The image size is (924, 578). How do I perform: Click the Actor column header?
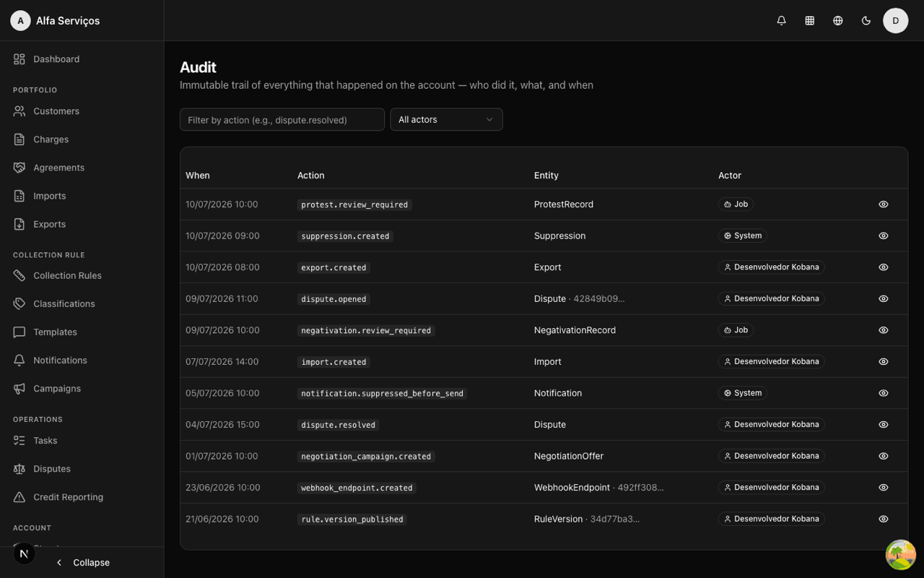(x=730, y=176)
